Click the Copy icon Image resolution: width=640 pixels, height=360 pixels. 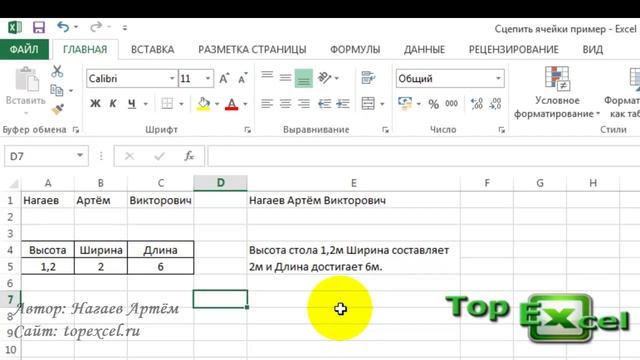point(57,90)
